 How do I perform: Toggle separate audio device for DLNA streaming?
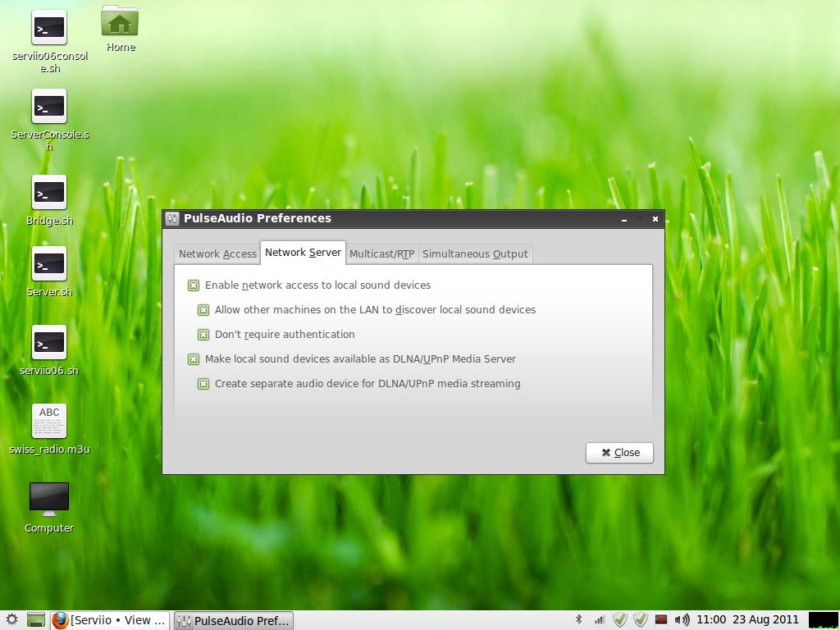coord(203,384)
